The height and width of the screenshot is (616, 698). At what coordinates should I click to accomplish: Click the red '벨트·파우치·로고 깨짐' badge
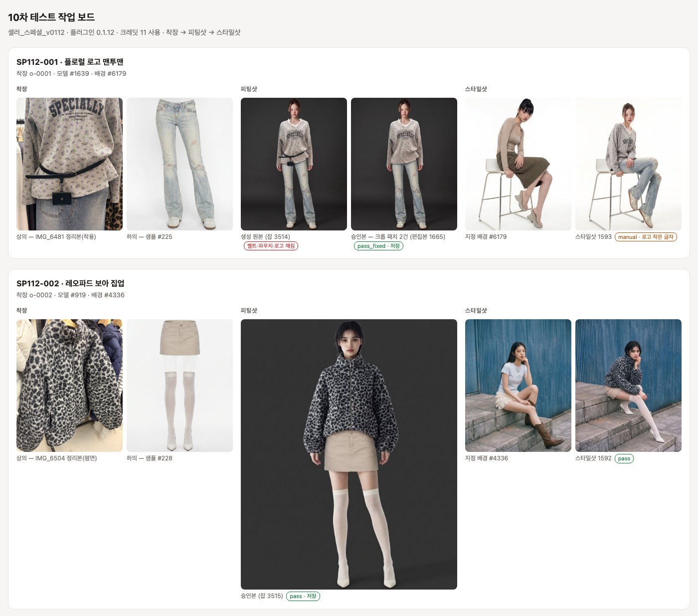(271, 246)
